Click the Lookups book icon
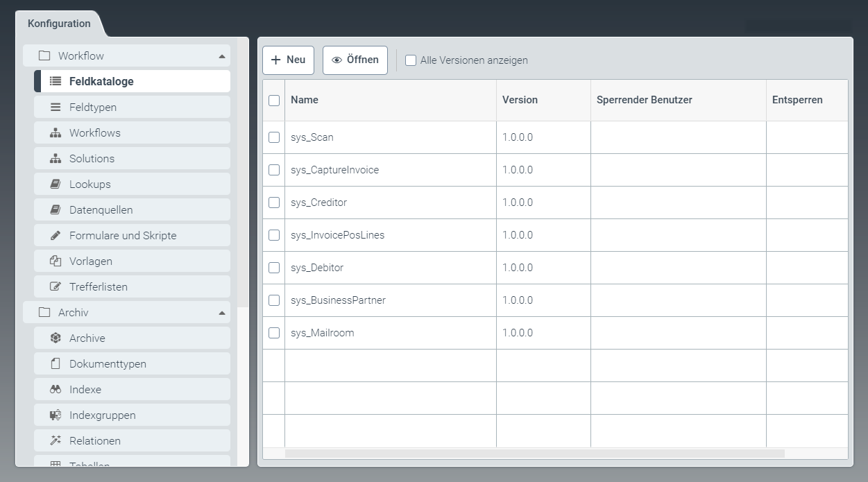Image resolution: width=868 pixels, height=482 pixels. click(x=56, y=184)
